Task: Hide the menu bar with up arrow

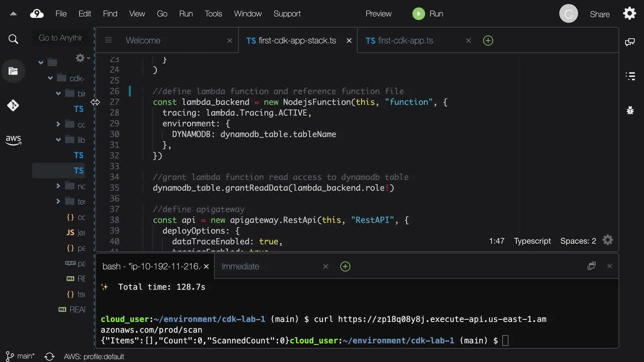Action: [13, 14]
